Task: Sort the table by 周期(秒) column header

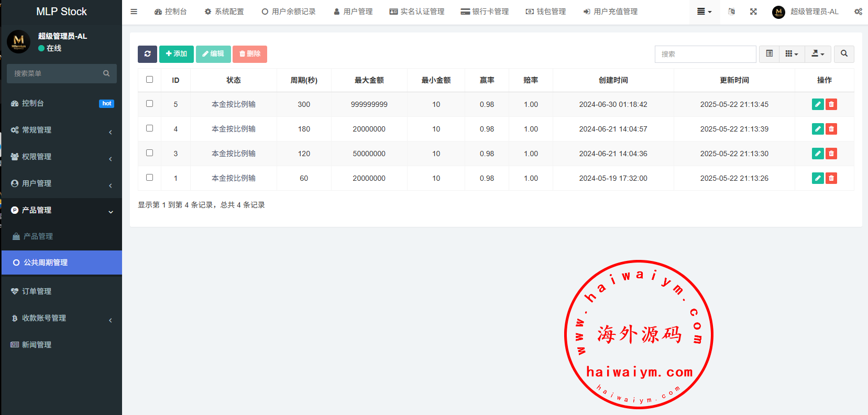Action: click(x=304, y=80)
